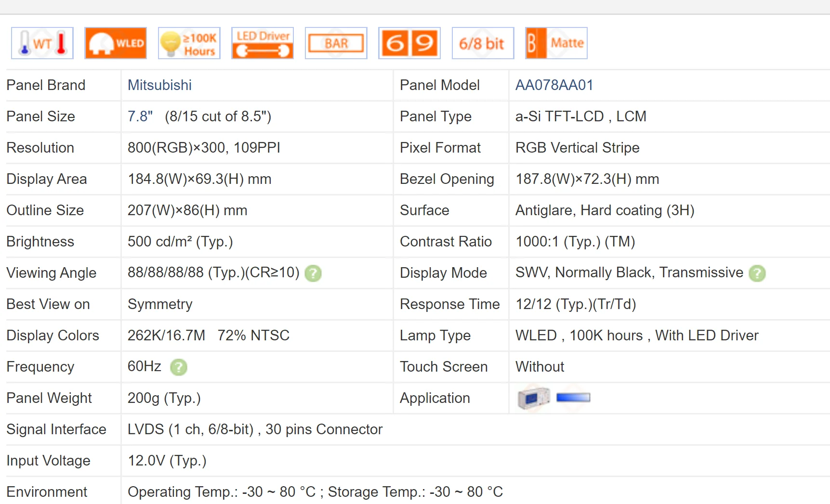Open the AA078AA01 panel model link

pos(554,85)
